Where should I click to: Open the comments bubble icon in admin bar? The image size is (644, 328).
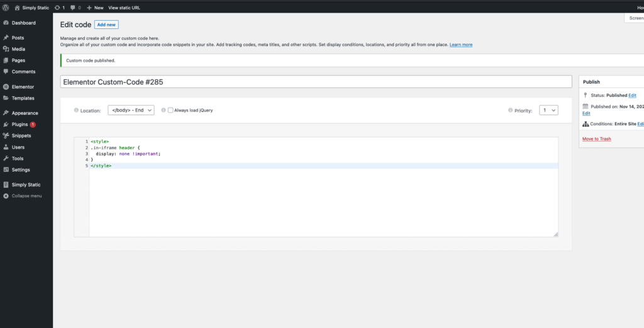tap(73, 8)
